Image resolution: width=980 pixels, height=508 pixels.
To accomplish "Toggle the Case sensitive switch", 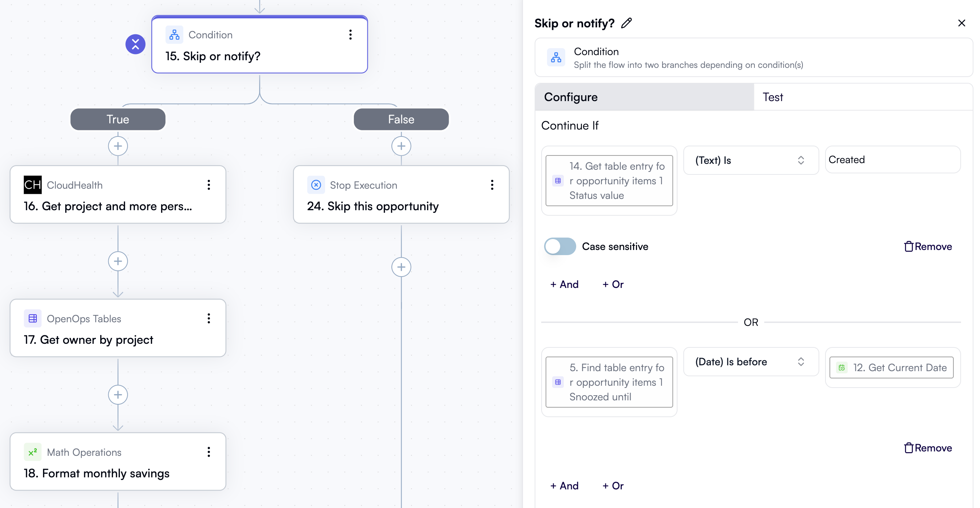I will [560, 246].
